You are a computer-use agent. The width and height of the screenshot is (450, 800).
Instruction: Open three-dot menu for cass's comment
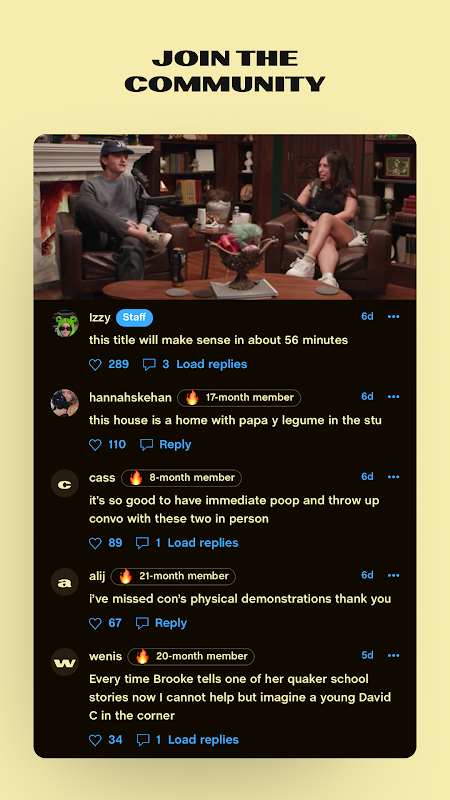[x=393, y=477]
